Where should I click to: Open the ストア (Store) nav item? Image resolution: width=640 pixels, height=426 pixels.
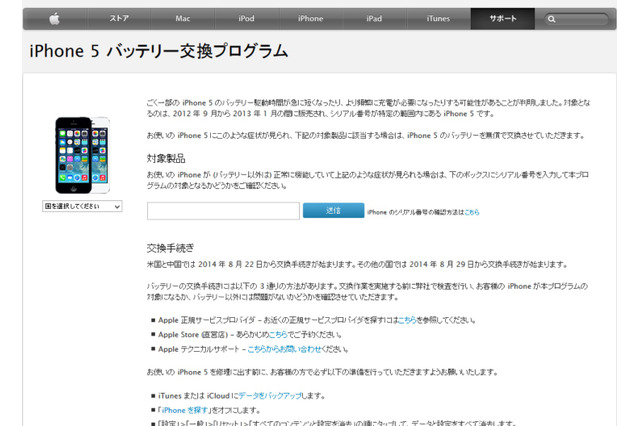118,18
